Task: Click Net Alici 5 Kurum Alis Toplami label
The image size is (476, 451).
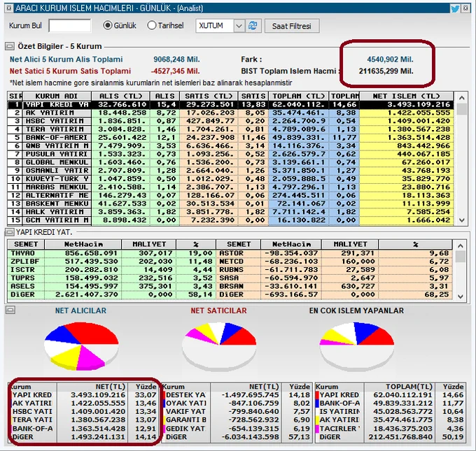Action: click(x=66, y=59)
